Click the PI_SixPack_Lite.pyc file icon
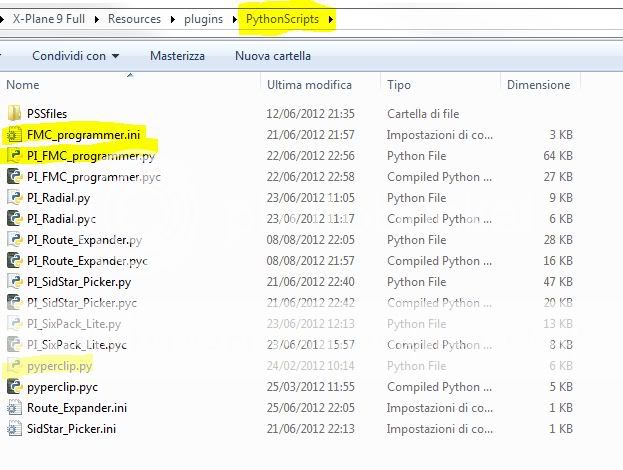Screen dimensions: 623x470 tap(14, 344)
